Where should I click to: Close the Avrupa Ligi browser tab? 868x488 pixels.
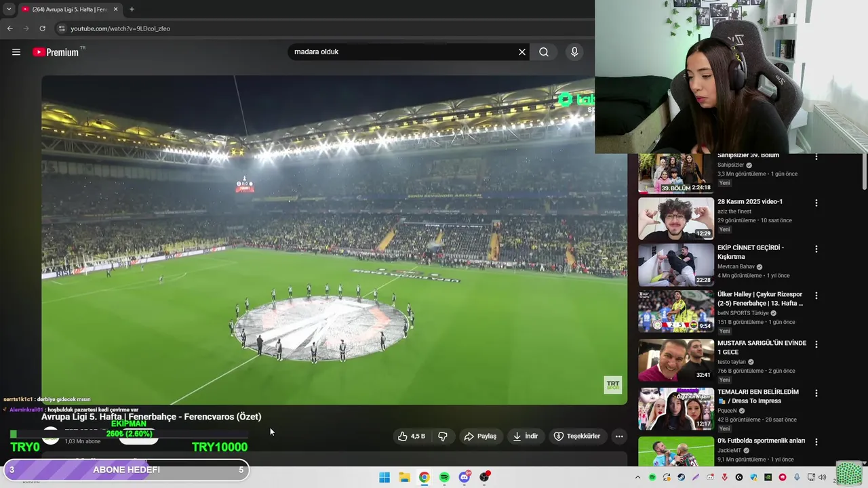click(115, 9)
